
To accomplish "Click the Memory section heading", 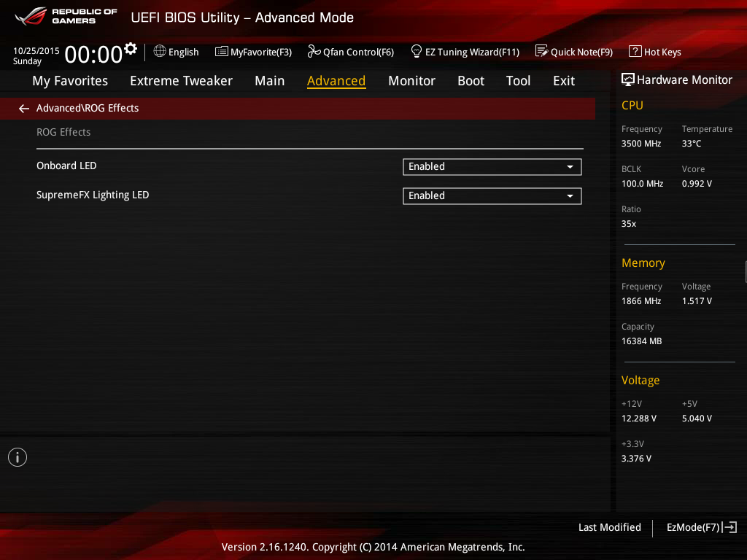I will tap(643, 262).
